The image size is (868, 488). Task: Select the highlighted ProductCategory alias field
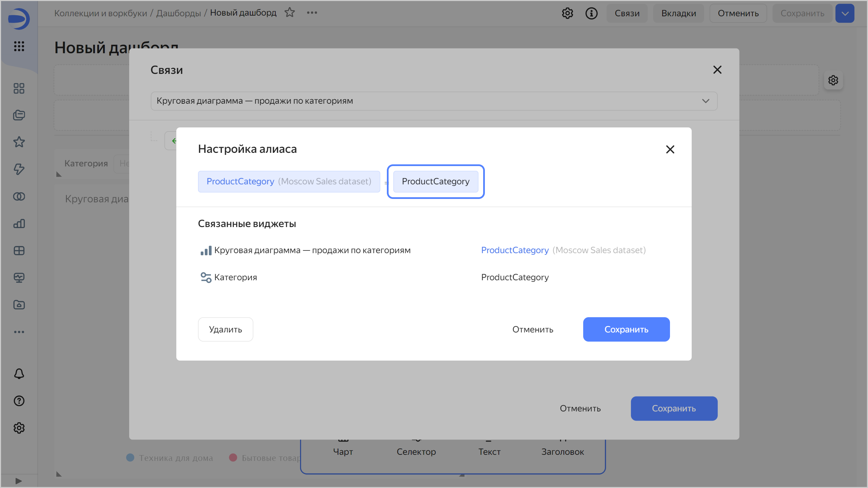point(436,182)
